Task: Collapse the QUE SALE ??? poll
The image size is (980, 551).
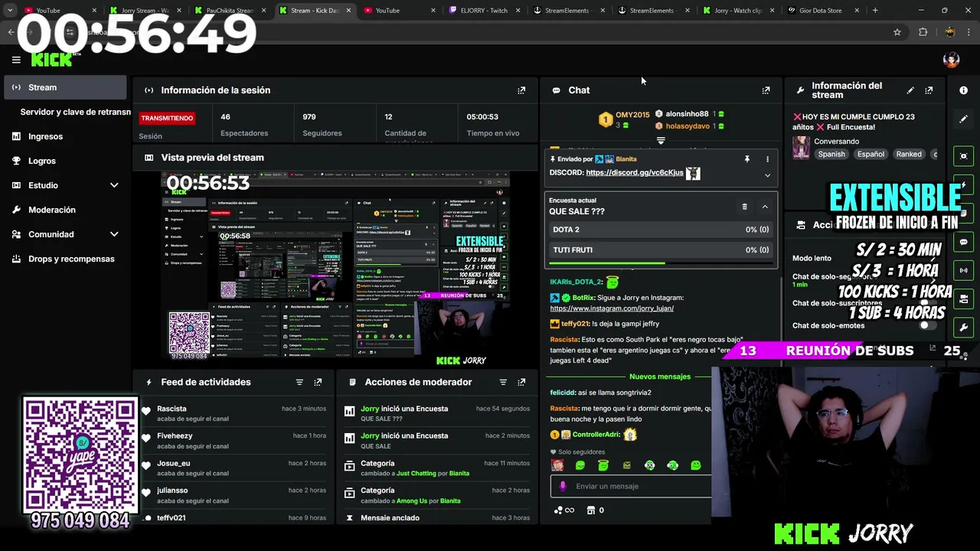Action: click(764, 207)
